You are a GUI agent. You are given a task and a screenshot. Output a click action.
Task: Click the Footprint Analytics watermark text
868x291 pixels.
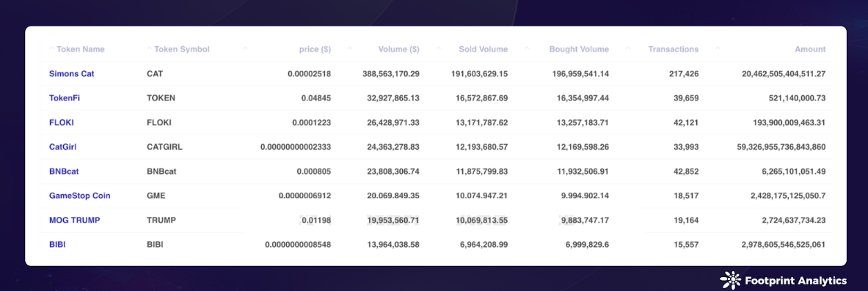click(796, 281)
